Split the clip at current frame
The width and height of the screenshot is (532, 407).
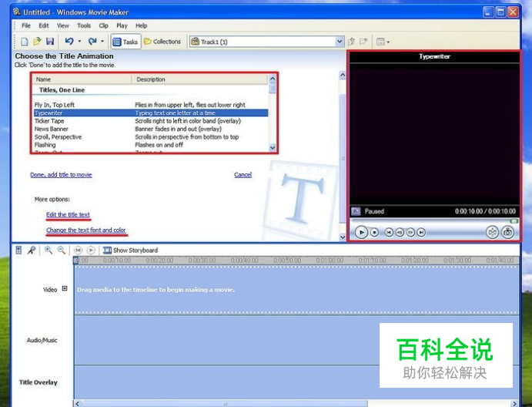[x=492, y=232]
